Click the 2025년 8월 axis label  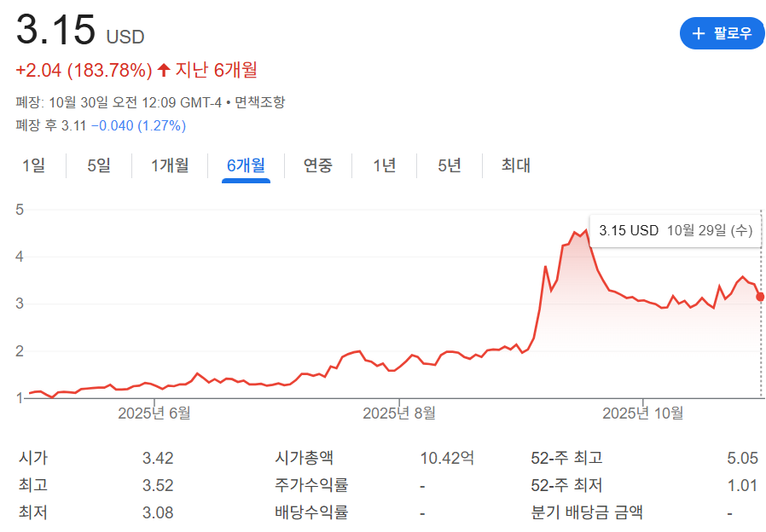point(399,413)
